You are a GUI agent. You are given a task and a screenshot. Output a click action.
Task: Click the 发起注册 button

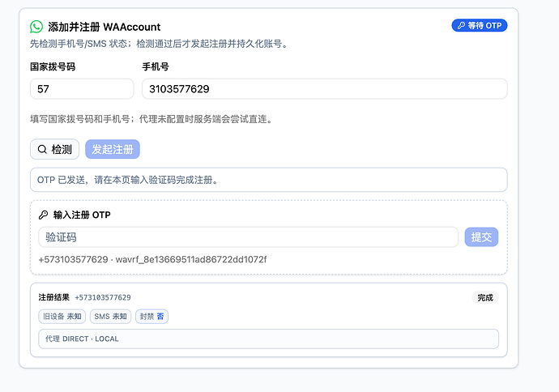[x=113, y=149]
